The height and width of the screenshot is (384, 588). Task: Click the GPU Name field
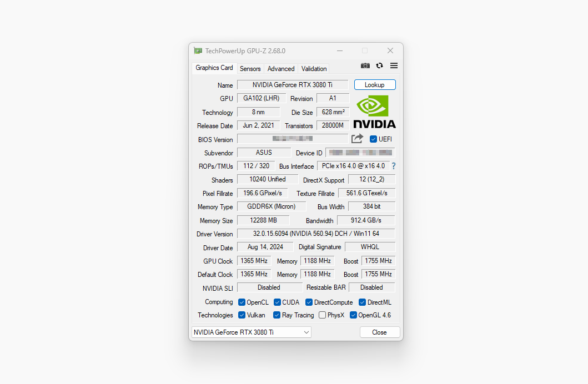click(x=293, y=85)
